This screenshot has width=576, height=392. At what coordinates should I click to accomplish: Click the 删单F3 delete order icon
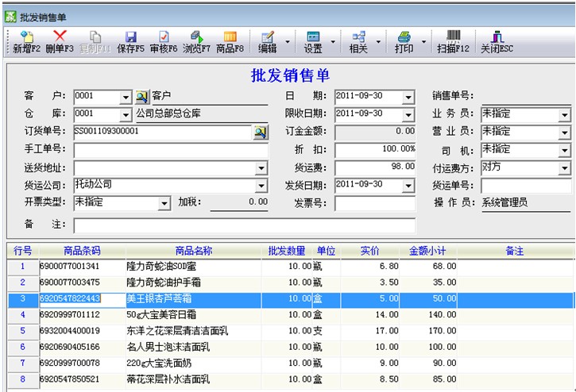(x=60, y=41)
